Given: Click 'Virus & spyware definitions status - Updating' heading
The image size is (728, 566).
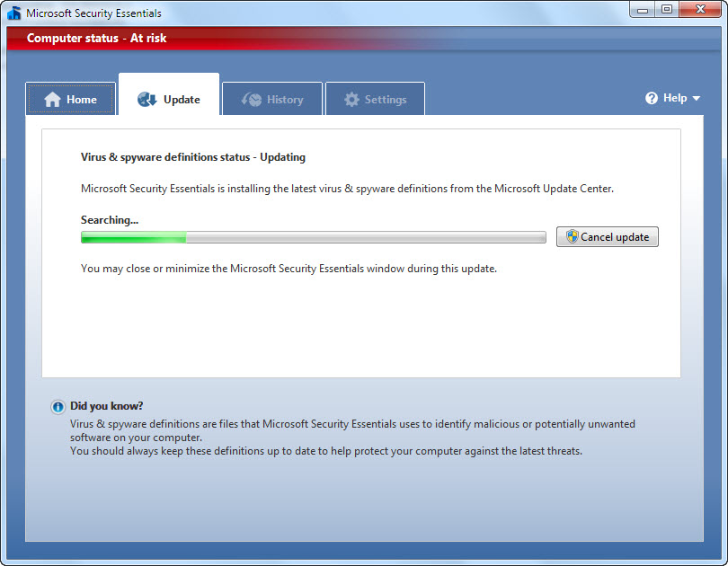Looking at the screenshot, I should point(193,157).
